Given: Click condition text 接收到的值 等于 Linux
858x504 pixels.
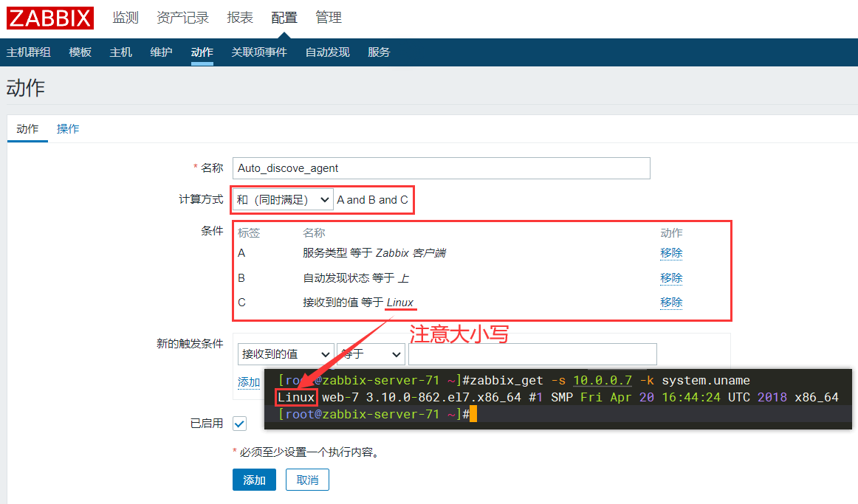Looking at the screenshot, I should coord(358,303).
